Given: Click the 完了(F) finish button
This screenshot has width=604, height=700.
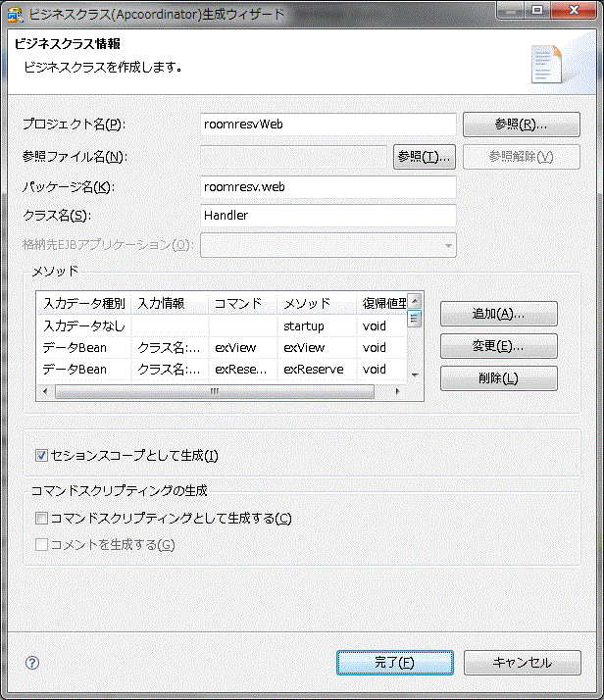Looking at the screenshot, I should pos(395,663).
